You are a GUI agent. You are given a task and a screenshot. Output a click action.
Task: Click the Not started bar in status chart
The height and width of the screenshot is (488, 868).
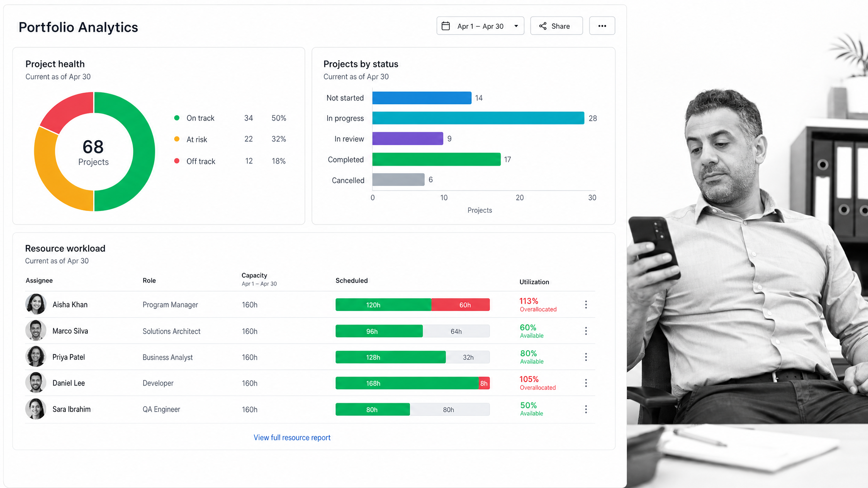[422, 98]
